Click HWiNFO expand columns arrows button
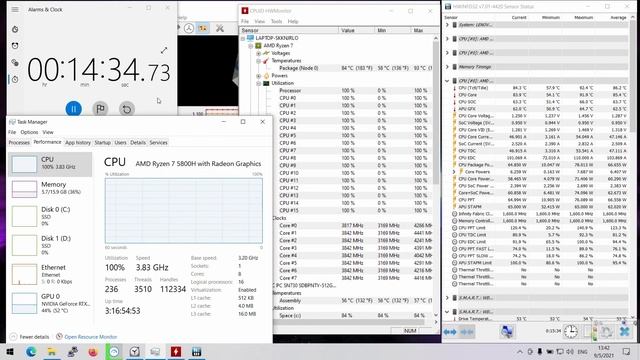 (x=450, y=332)
